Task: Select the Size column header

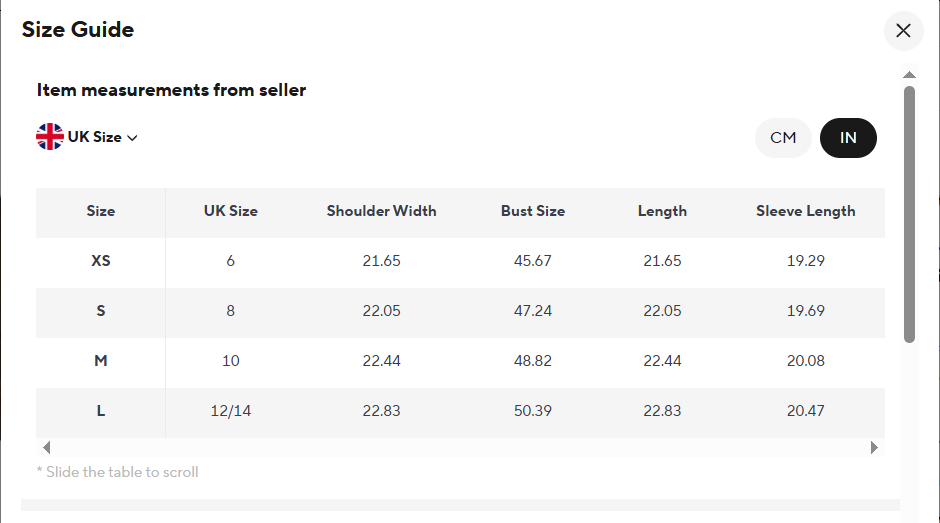Action: tap(101, 211)
